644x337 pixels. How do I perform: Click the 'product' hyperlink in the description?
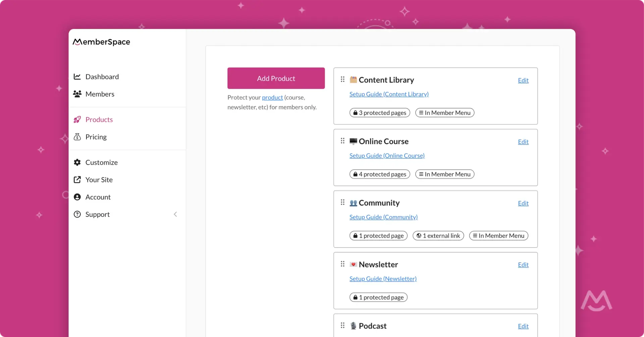tap(272, 97)
